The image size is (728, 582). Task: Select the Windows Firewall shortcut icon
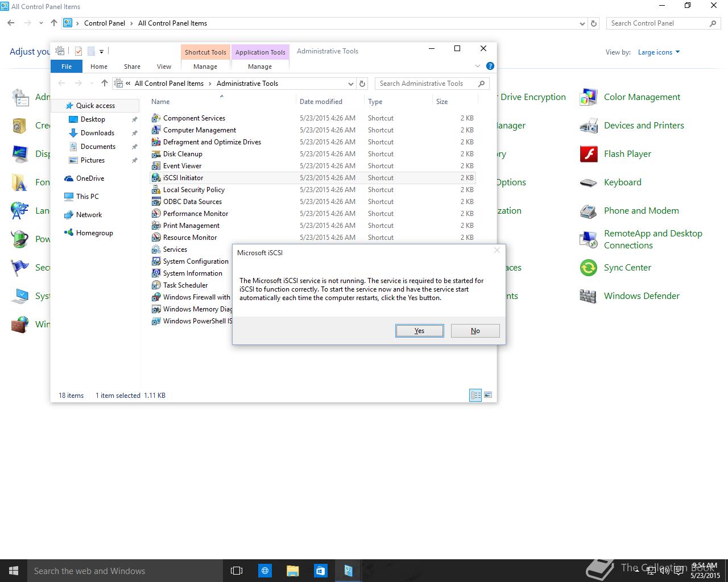(156, 297)
